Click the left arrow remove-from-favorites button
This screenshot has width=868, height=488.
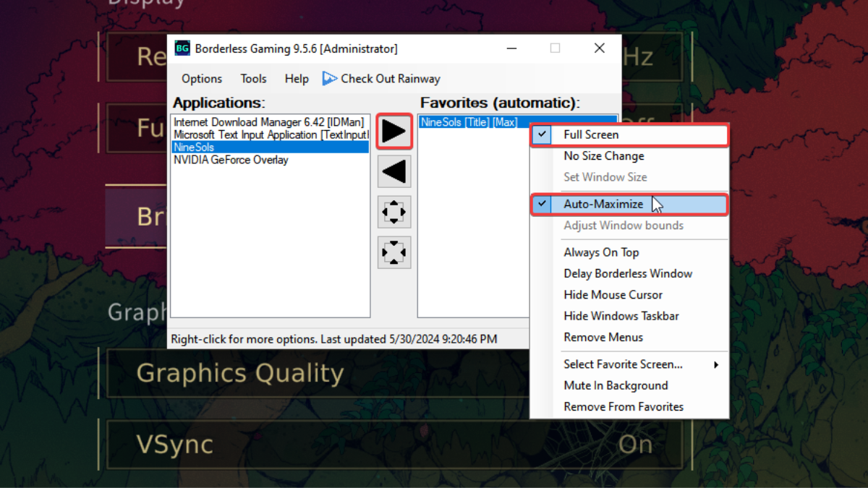pyautogui.click(x=394, y=172)
